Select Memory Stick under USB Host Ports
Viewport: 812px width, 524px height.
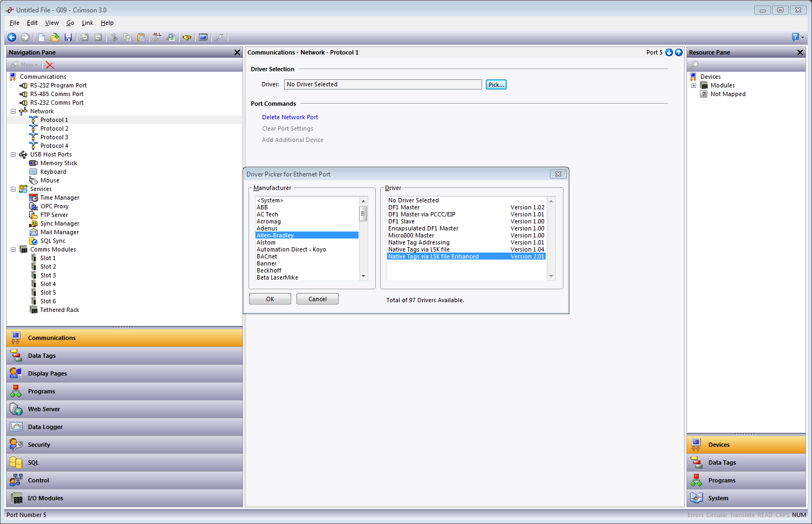point(59,163)
